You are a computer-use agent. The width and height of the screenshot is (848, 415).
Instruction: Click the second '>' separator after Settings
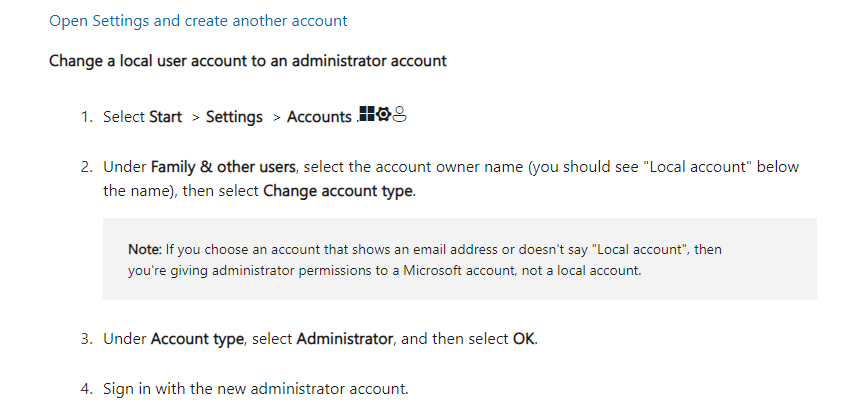(x=276, y=117)
